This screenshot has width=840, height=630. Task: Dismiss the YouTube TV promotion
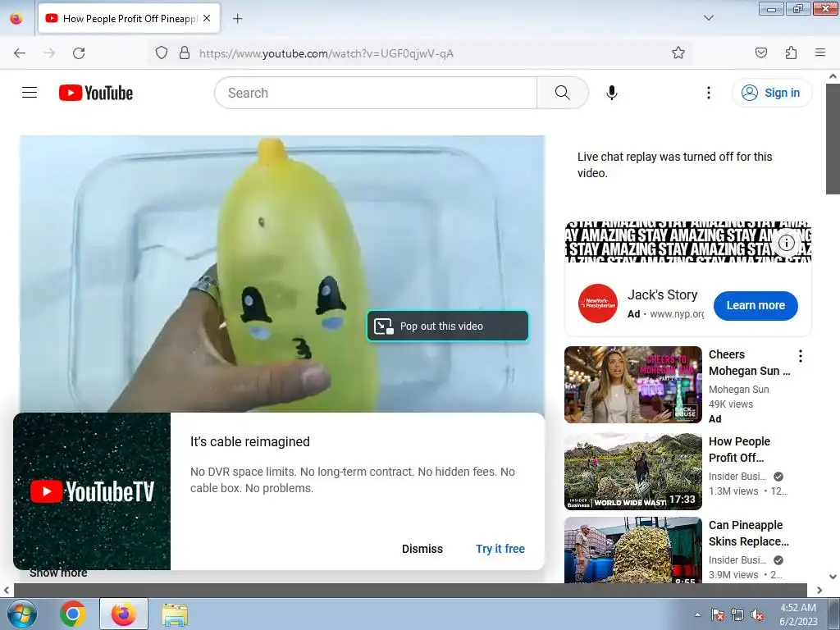point(422,549)
